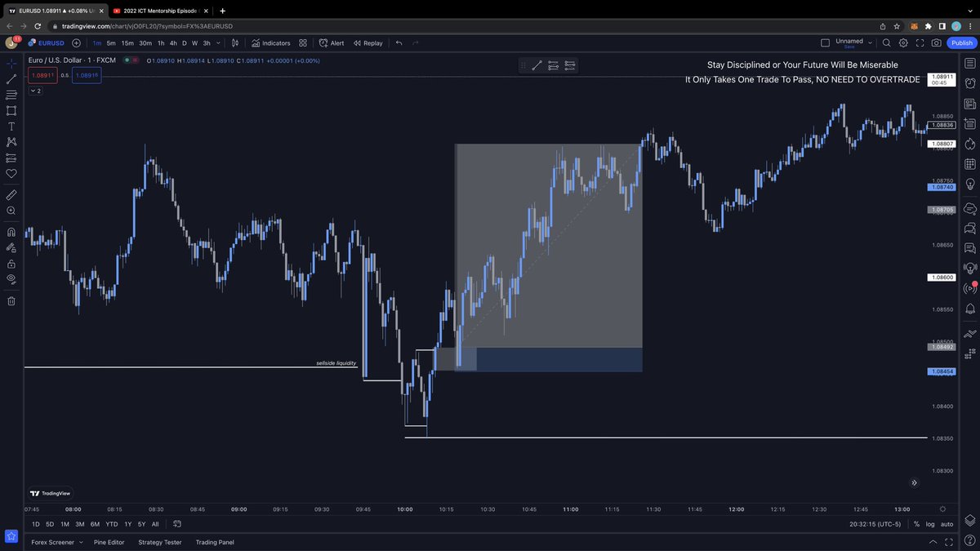Viewport: 980px width, 551px height.
Task: Expand the Forex Screener dropdown
Action: point(81,542)
